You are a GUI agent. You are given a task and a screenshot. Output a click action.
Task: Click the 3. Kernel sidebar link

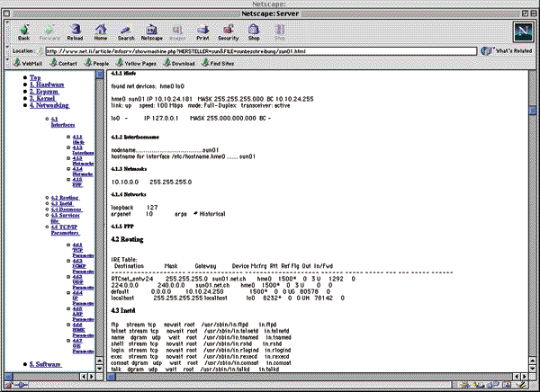(44, 99)
